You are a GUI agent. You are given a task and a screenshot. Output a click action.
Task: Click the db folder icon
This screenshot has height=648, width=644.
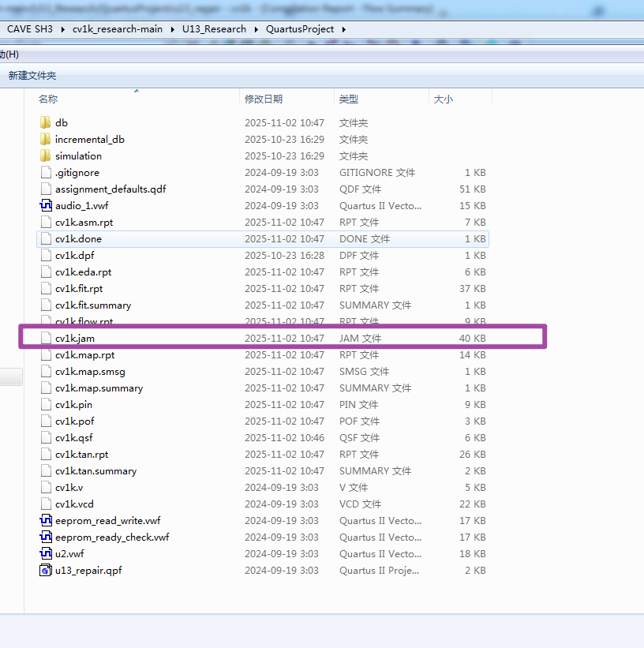point(46,123)
